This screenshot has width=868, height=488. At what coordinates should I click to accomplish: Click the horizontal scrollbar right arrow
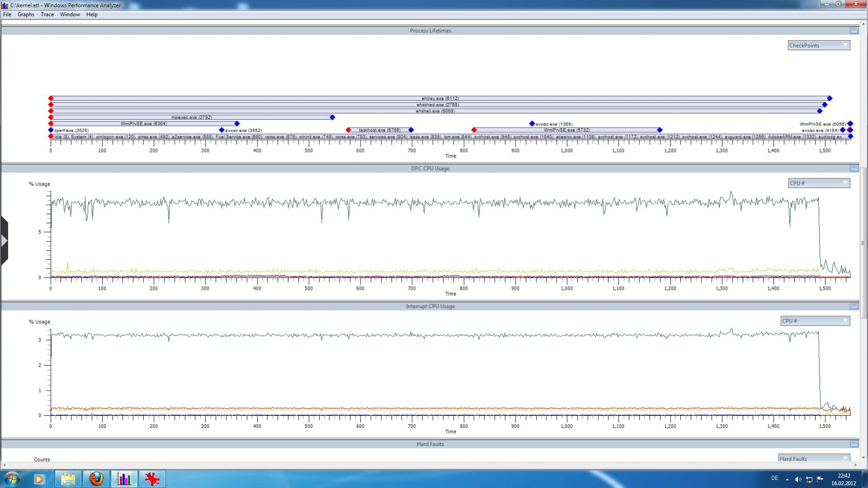(855, 465)
